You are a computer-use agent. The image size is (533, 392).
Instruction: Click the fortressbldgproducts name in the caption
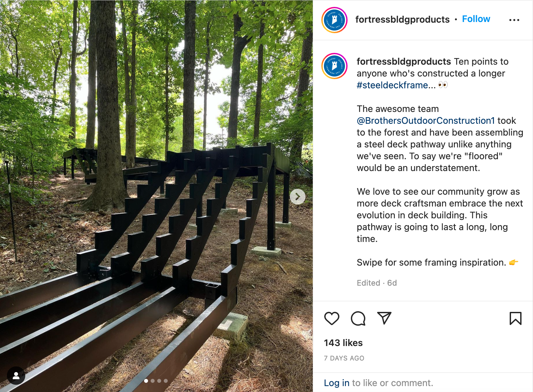[404, 61]
